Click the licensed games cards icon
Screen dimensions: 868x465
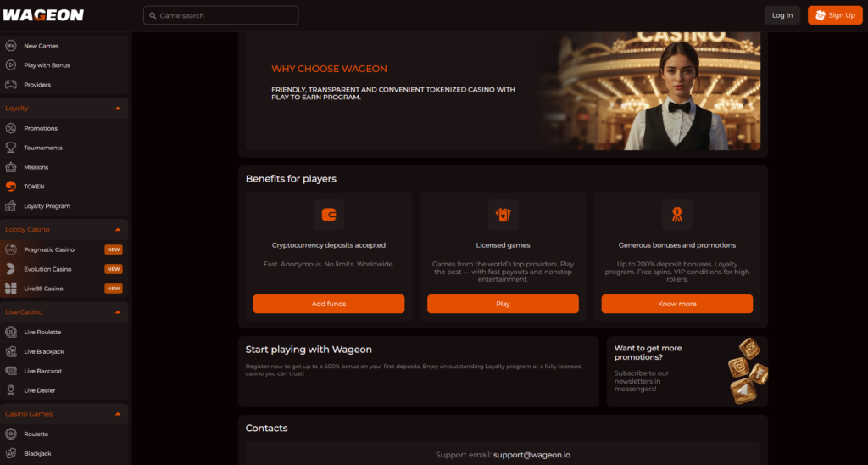503,215
